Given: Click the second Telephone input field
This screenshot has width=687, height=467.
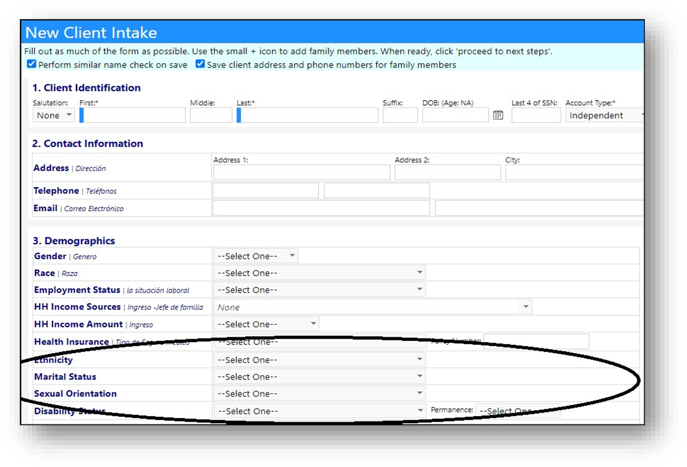Looking at the screenshot, I should [x=377, y=191].
